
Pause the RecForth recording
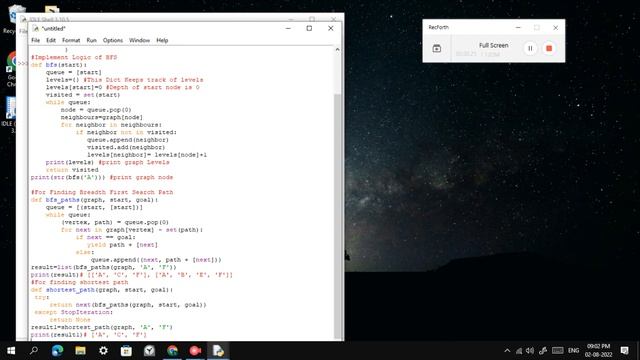click(530, 49)
